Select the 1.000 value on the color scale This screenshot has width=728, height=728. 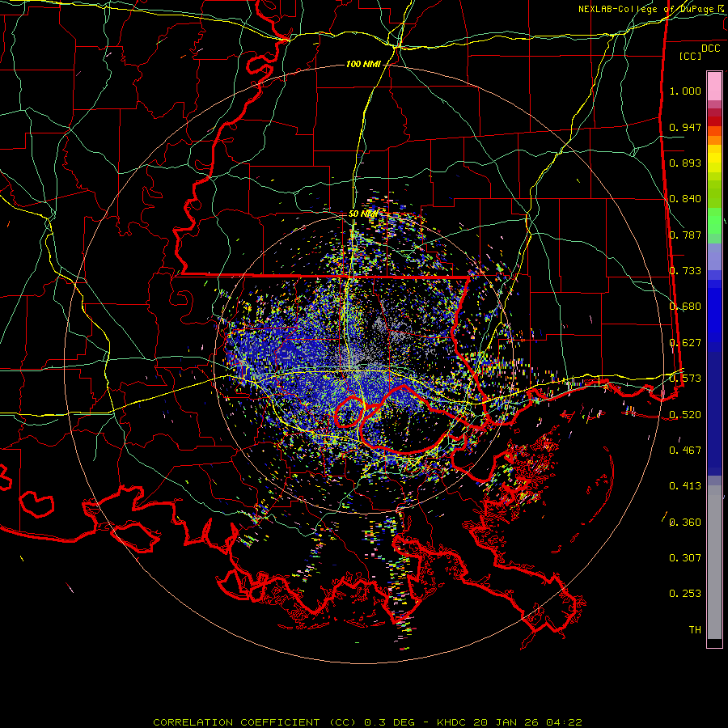click(x=685, y=91)
